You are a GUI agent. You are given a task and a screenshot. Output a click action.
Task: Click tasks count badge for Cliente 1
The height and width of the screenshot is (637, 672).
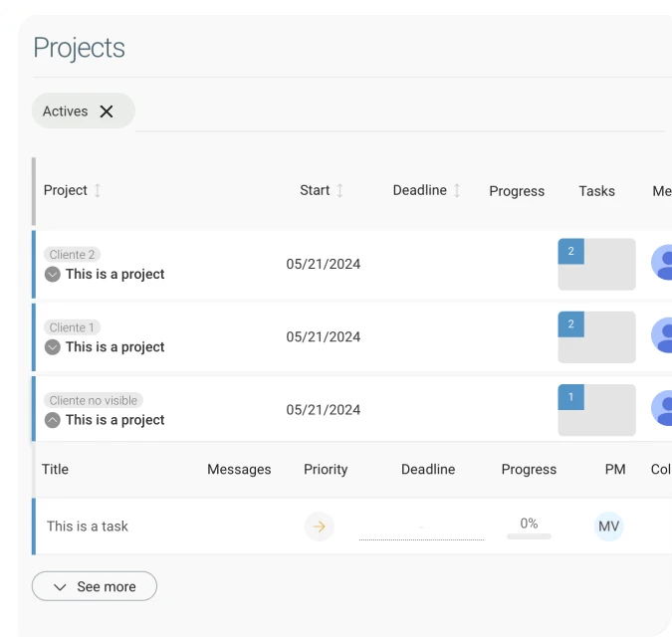coord(570,324)
